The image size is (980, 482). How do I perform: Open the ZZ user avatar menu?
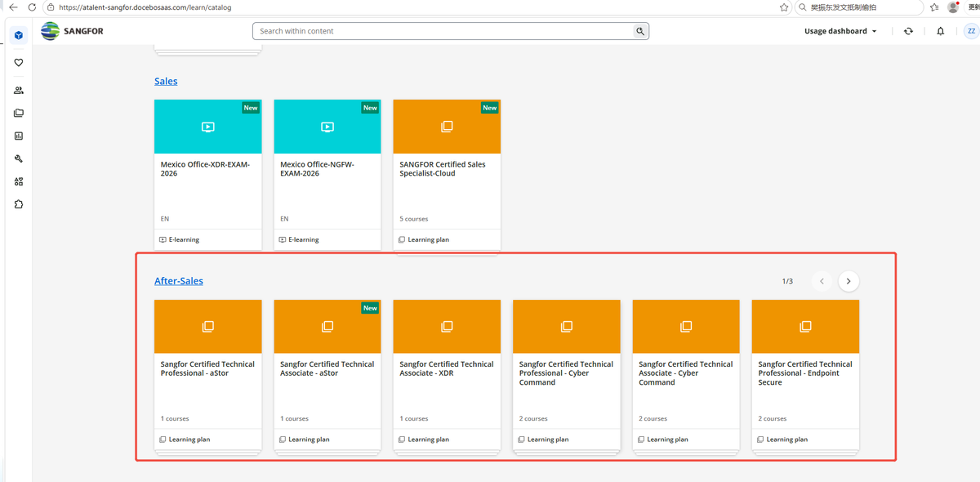pos(971,31)
